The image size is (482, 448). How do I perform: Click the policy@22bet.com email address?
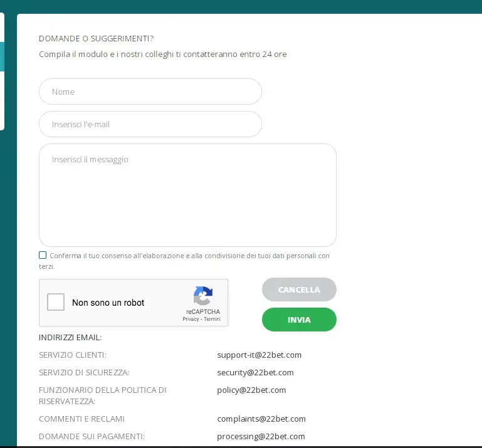[x=251, y=390]
